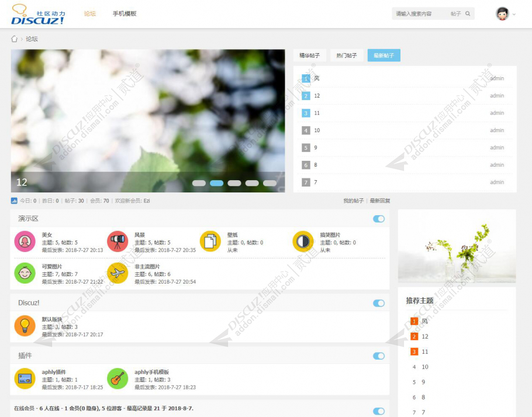The image size is (532, 417).
Task: Expand the user menu arrow beside avatar
Action: (514, 14)
